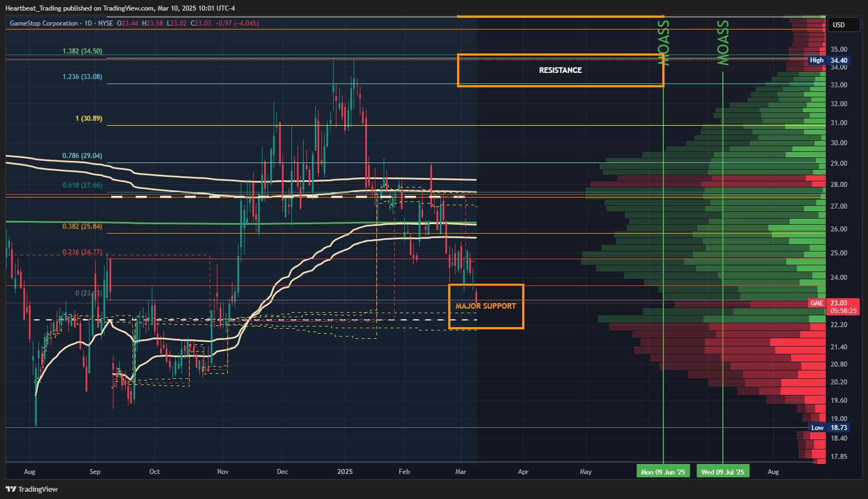Screen dimensions: 868x499
Task: Select the 0.786 (29.04) Fibonacci label
Action: pos(82,156)
